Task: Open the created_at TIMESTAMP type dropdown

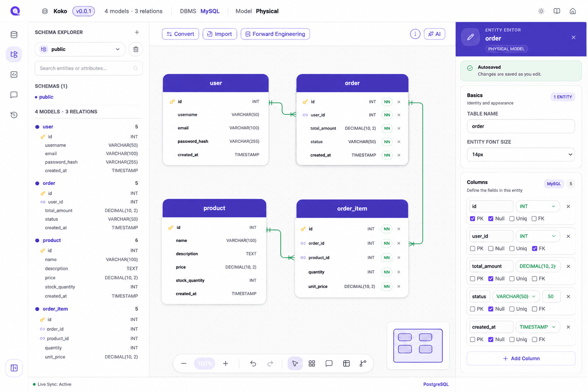Action: point(538,327)
